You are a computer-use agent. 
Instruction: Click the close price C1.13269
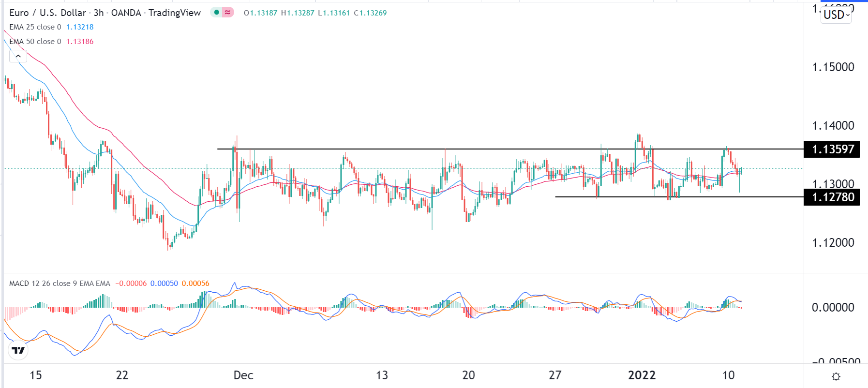click(x=370, y=13)
